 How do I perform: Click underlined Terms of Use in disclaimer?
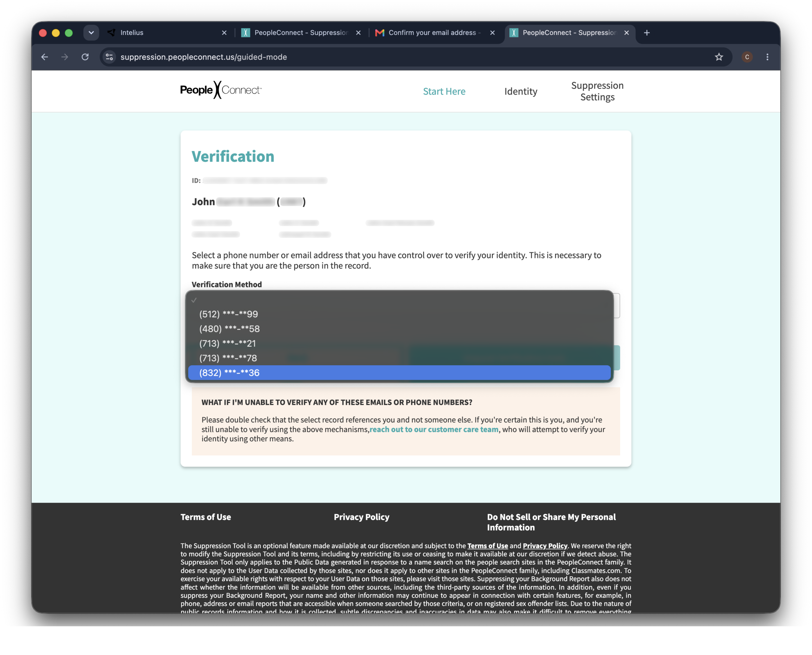coord(487,546)
